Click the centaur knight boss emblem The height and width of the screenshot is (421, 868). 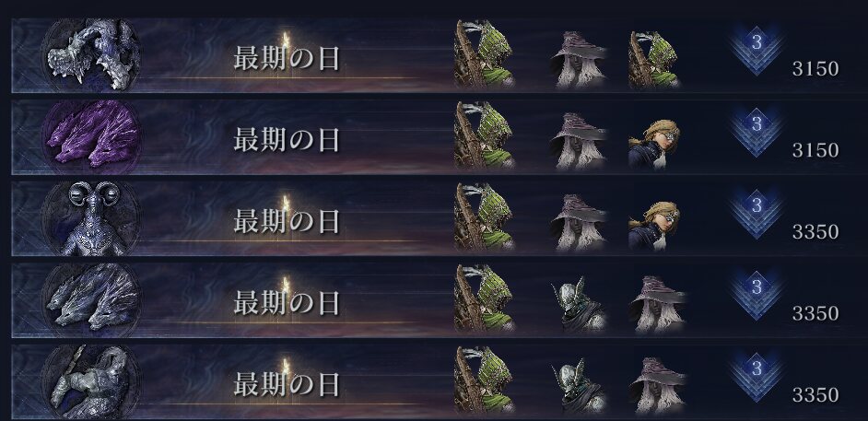point(91,381)
